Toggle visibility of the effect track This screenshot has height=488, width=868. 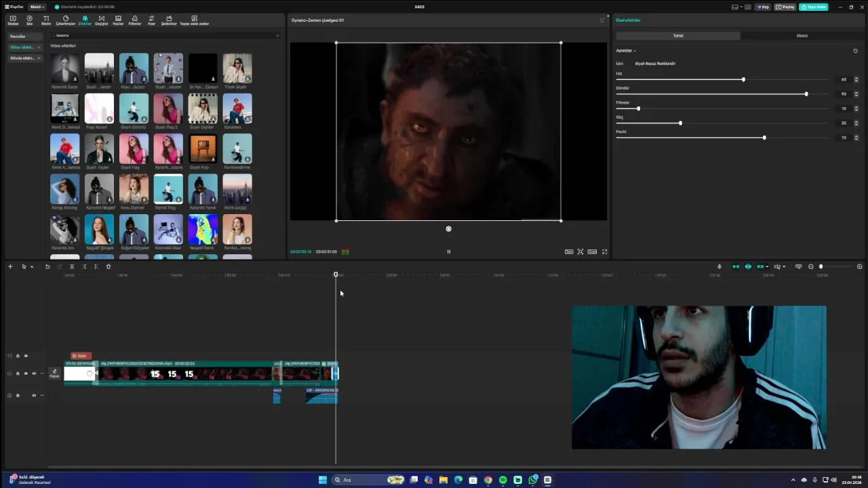(26, 356)
